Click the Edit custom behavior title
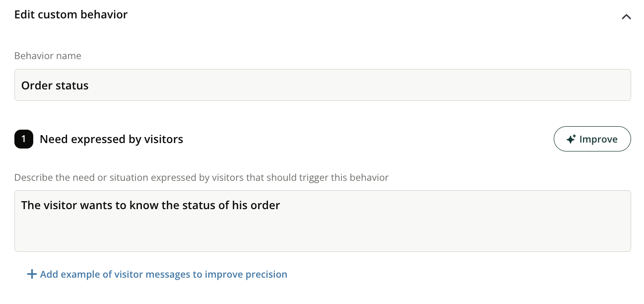 71,15
